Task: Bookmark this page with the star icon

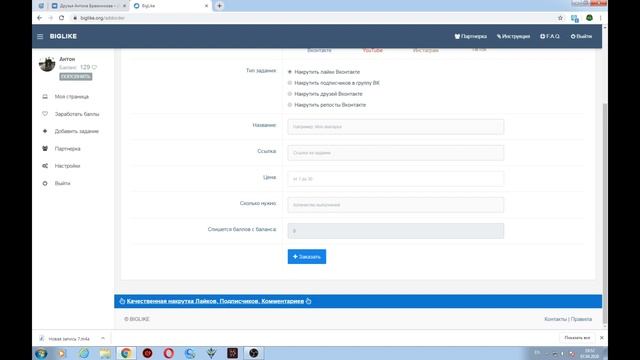Action: pos(560,18)
